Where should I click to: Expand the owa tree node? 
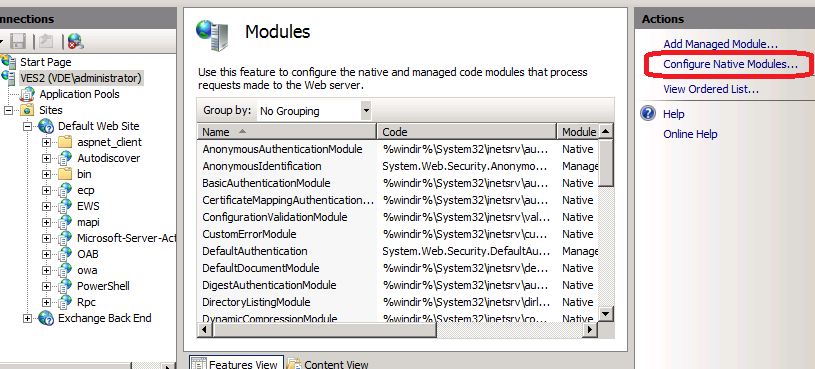click(x=46, y=270)
